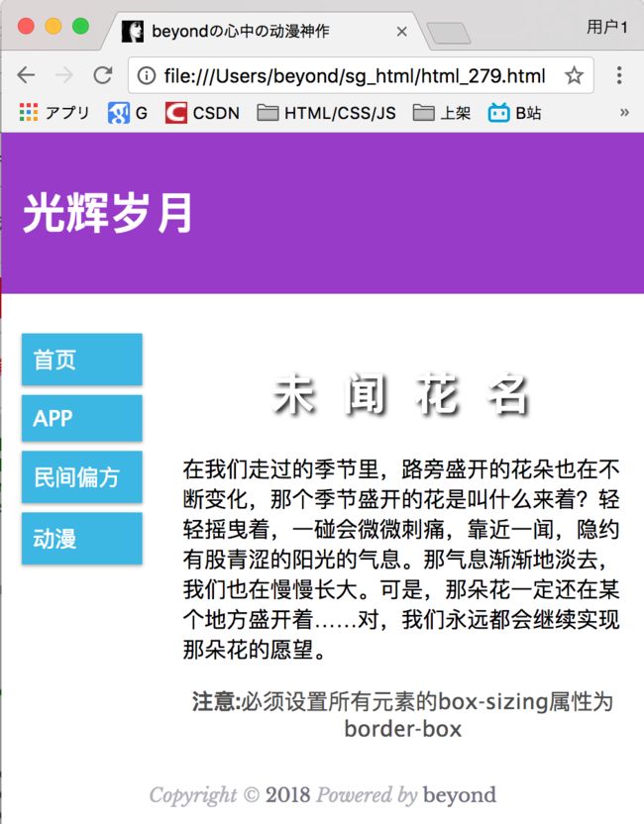The image size is (644, 824).
Task: Go back using the browser back arrow
Action: (x=26, y=75)
